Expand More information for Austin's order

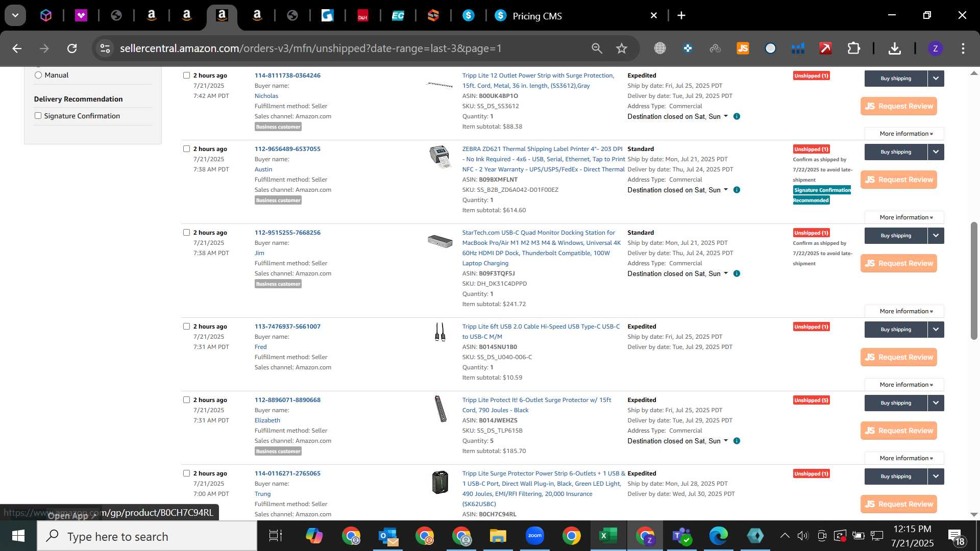904,217
